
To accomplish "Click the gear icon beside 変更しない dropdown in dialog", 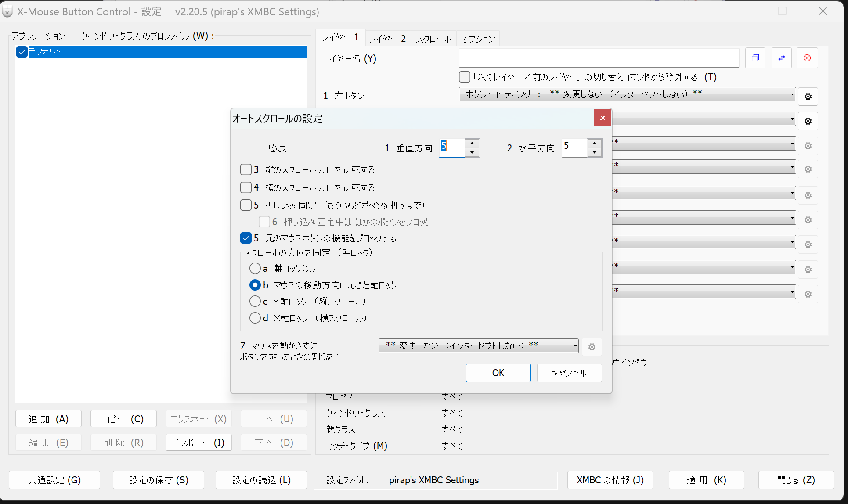I will (592, 347).
